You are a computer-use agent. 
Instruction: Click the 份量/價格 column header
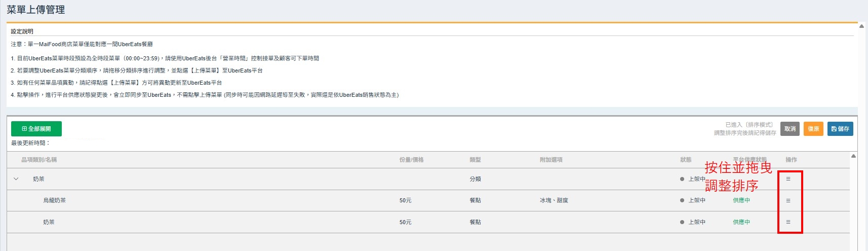411,160
